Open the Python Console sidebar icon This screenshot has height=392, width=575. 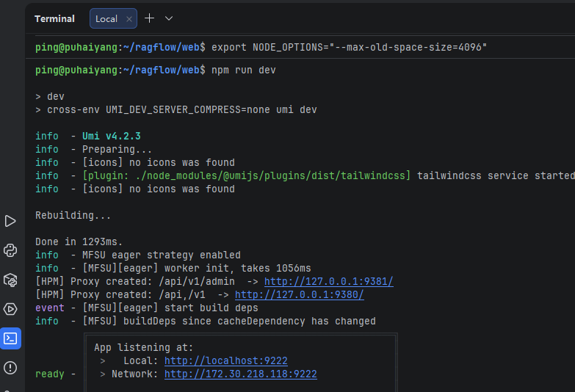pos(10,250)
